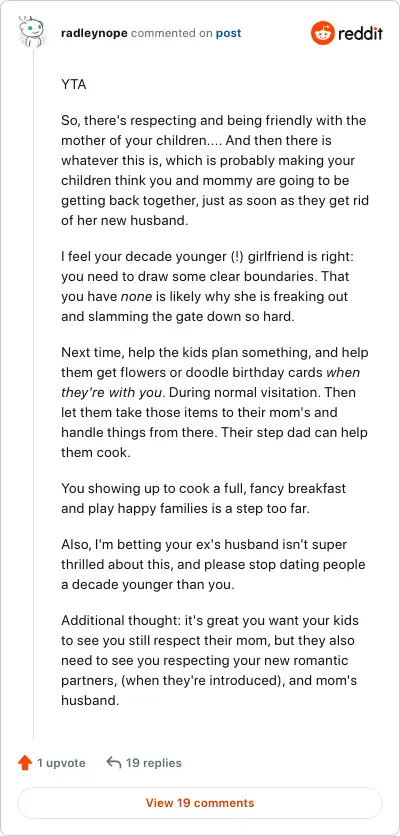Click the paragraph starting 'So, there's respecting'
The image size is (400, 836).
(215, 170)
